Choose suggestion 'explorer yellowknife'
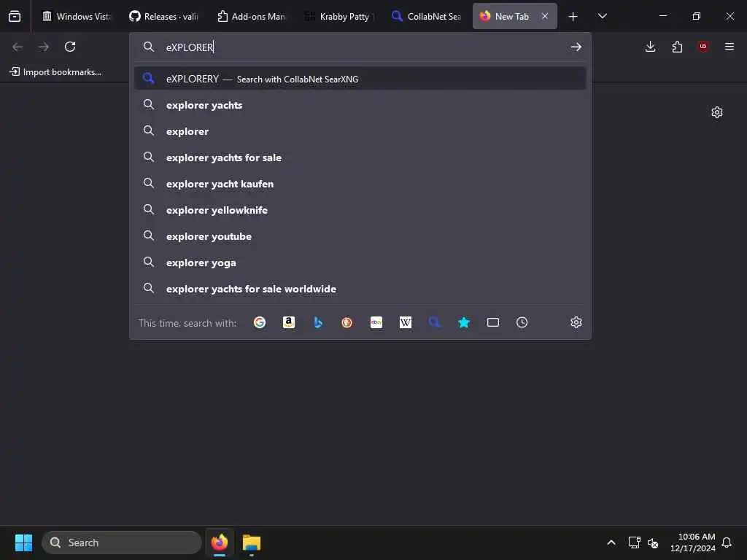The image size is (747, 560). pyautogui.click(x=360, y=210)
